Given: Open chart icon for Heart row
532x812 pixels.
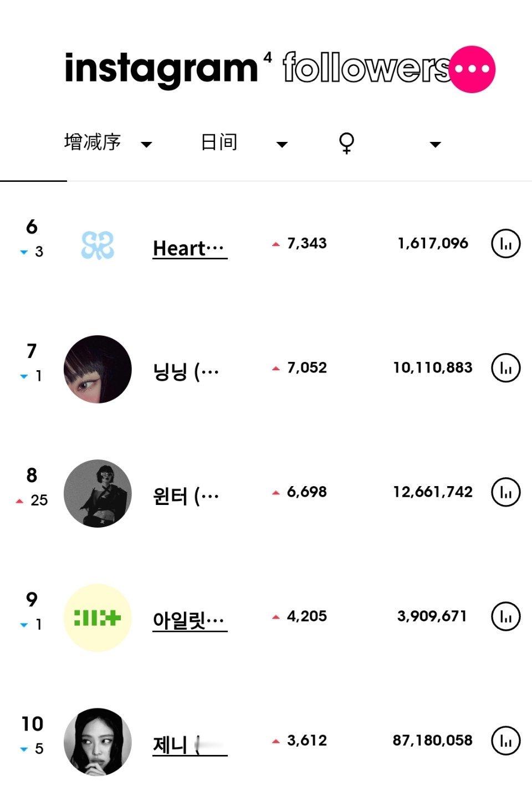Looking at the screenshot, I should [505, 243].
